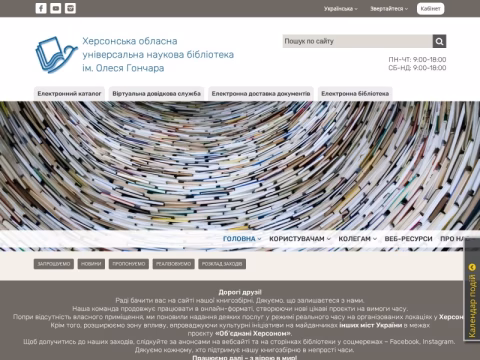This screenshot has width=480, height=360.
Task: Click the library book-and-bird logo
Action: (x=56, y=55)
